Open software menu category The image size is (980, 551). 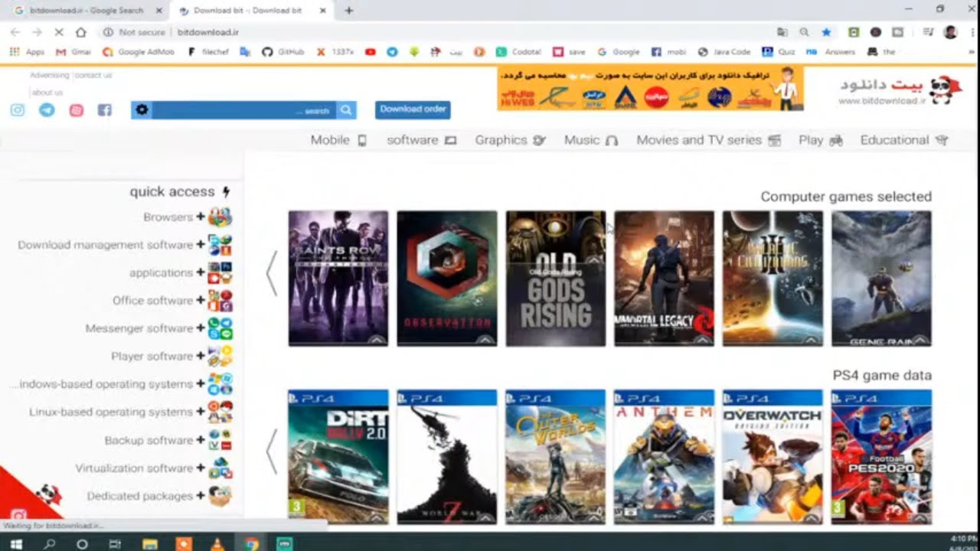click(421, 140)
